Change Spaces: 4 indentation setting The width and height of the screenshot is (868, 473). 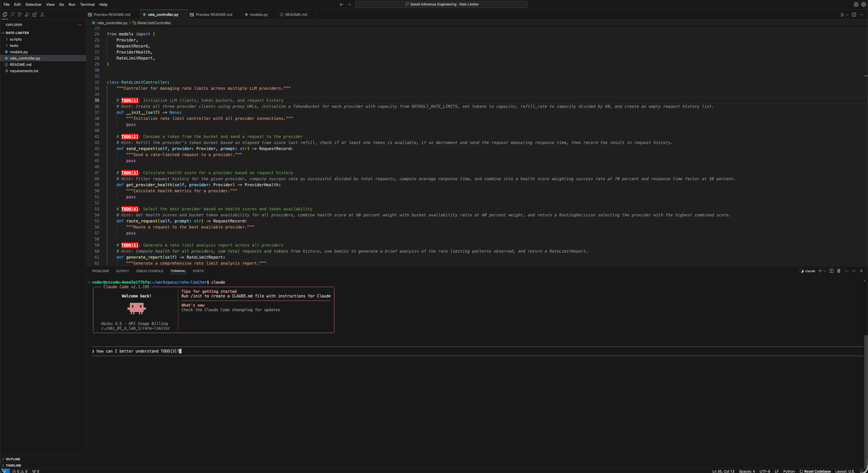pos(747,471)
